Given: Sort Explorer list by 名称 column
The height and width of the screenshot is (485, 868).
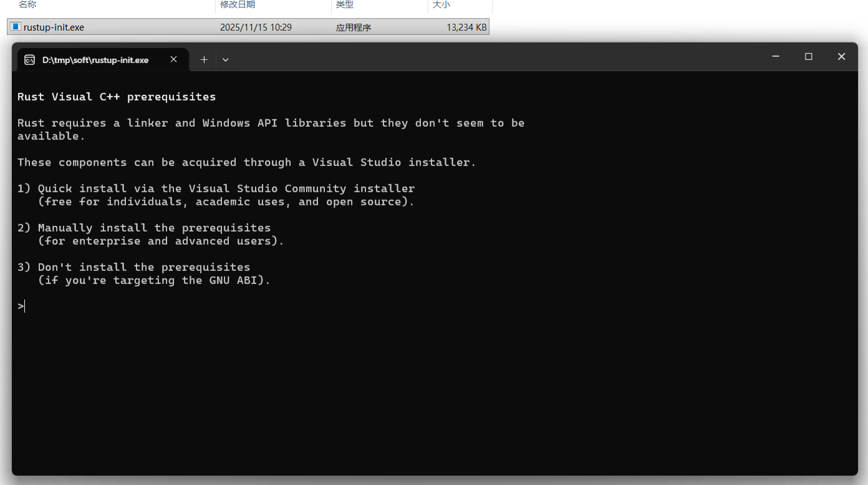Looking at the screenshot, I should 27,5.
